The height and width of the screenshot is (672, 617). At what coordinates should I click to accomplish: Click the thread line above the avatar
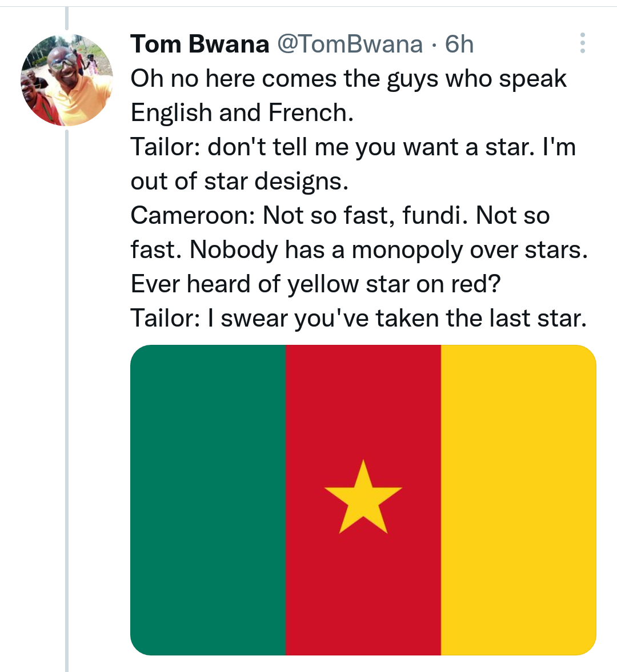[67, 18]
